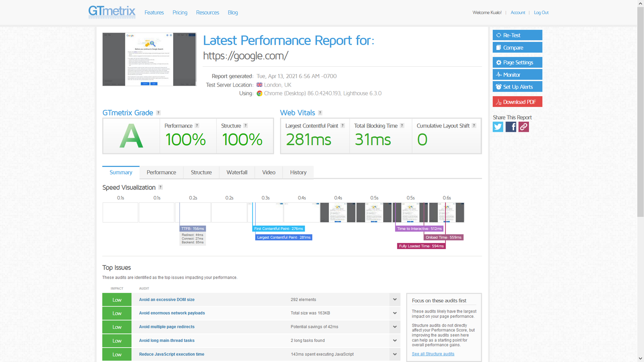This screenshot has width=644, height=362.
Task: Click the UK flag icon
Action: [260, 85]
